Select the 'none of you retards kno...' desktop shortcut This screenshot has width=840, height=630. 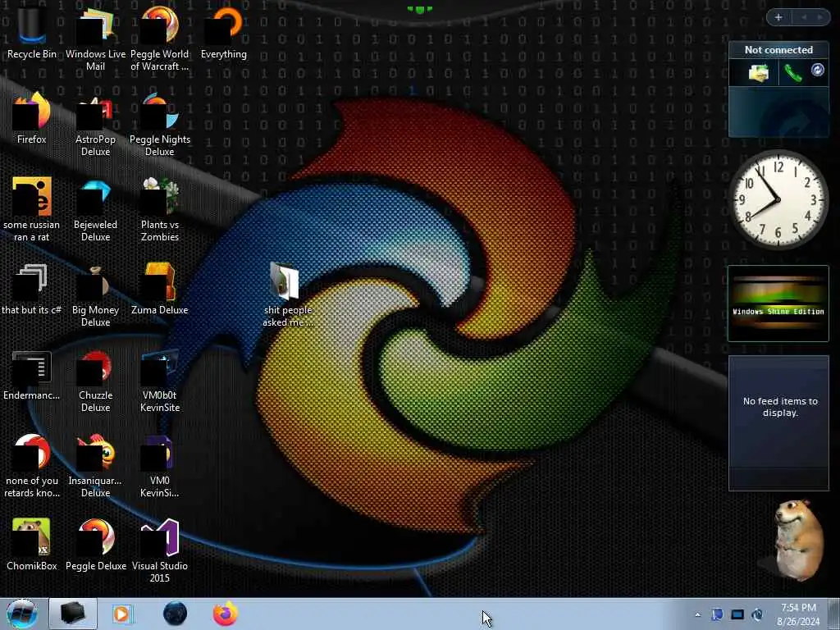[x=32, y=465]
